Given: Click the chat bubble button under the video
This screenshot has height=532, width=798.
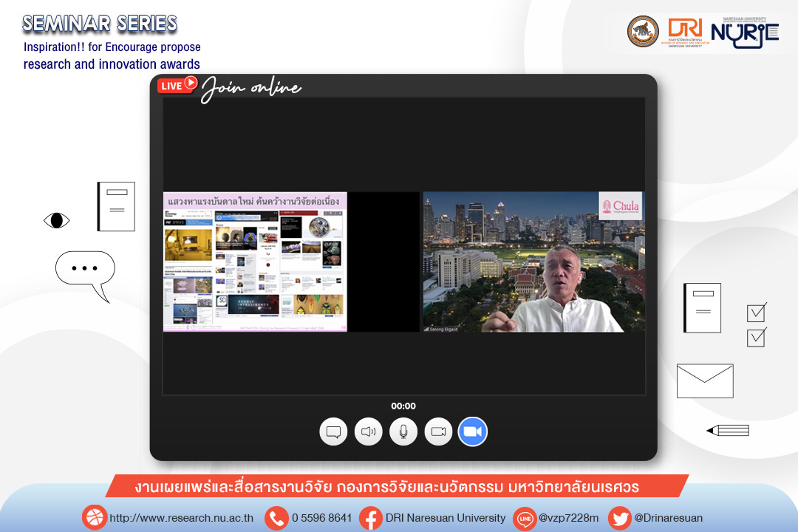Looking at the screenshot, I should pos(333,432).
